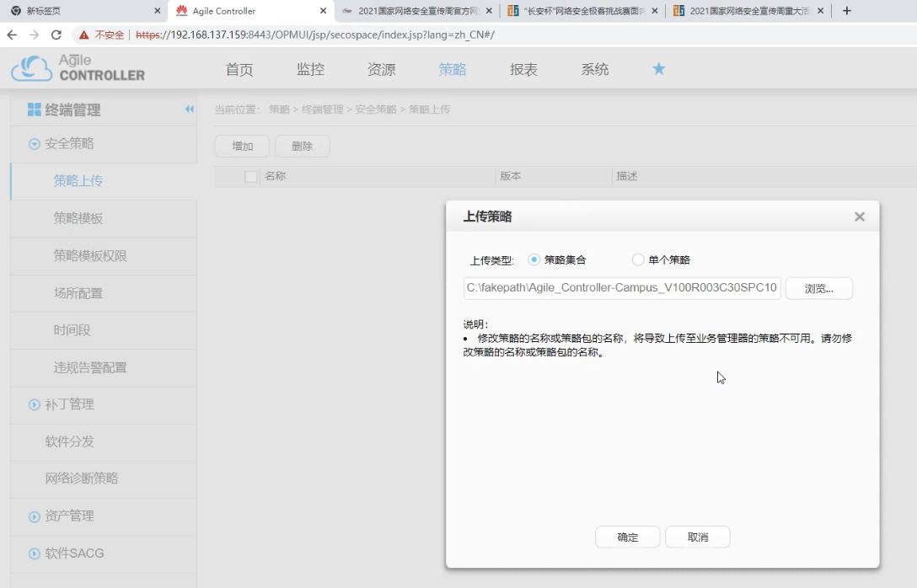
Task: Open 时间段 in sidebar
Action: click(72, 330)
